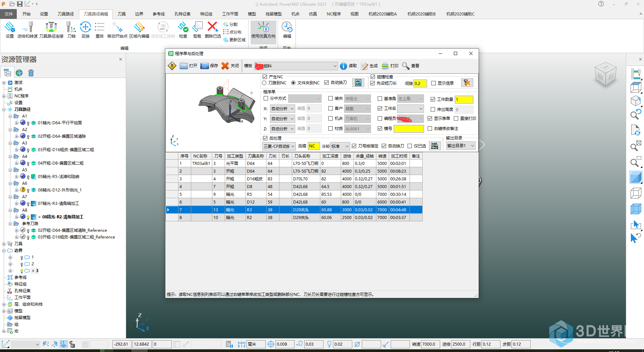Screen dimensions: 644x352
Task: Click the yellow 模号 field
Action: [409, 129]
